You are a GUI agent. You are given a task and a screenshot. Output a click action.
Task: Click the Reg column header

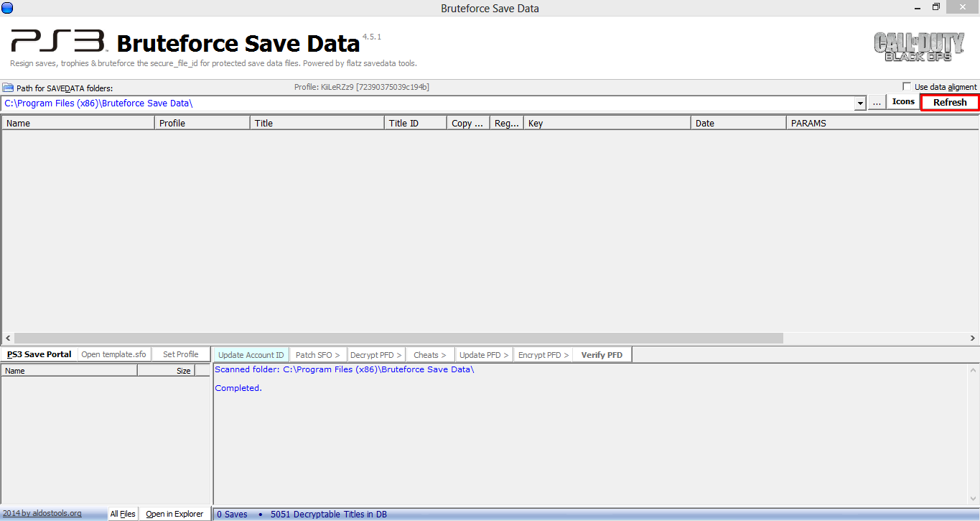pos(507,123)
